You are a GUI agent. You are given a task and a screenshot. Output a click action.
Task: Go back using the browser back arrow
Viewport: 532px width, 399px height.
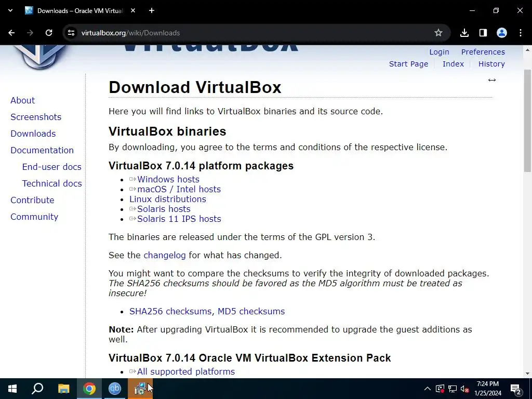(11, 33)
